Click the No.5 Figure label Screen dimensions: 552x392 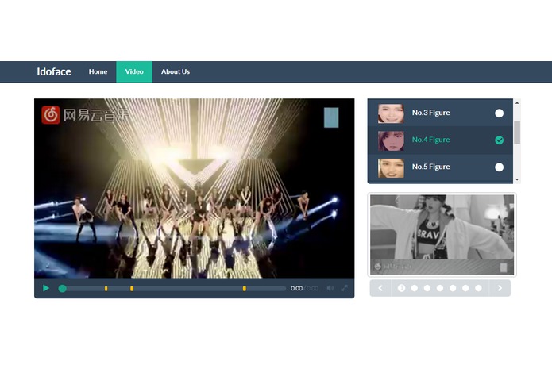tap(431, 167)
